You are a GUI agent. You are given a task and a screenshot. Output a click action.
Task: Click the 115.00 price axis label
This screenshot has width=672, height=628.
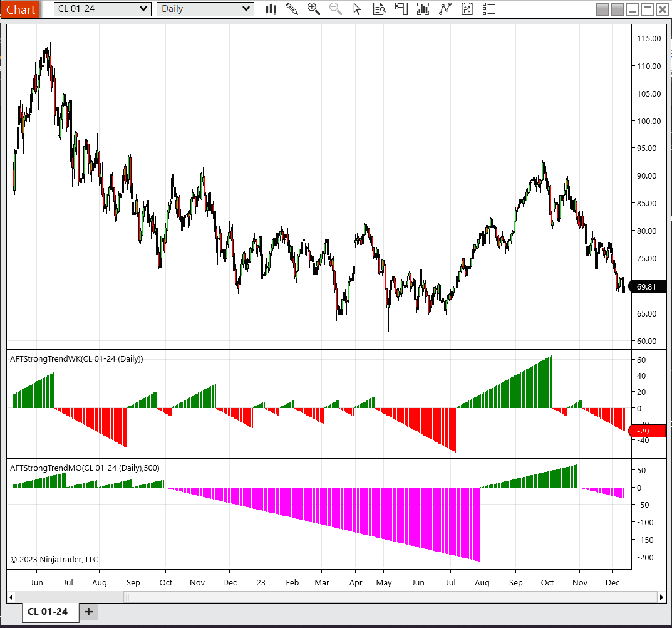click(x=649, y=39)
